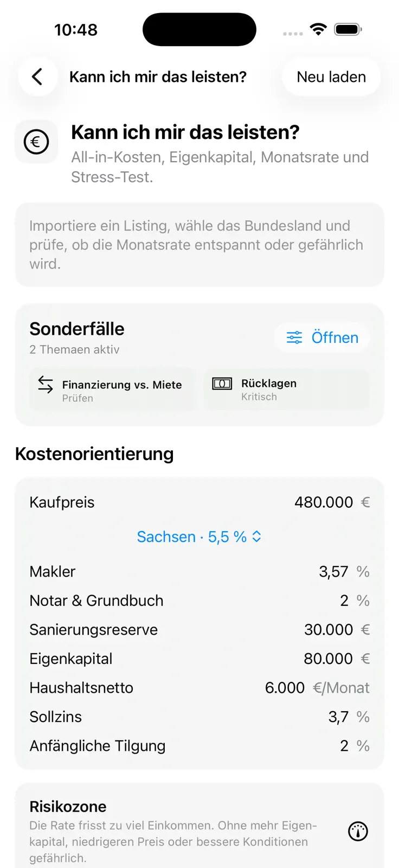Tap the gauge icon in Risikozone
The width and height of the screenshot is (399, 868).
358,831
